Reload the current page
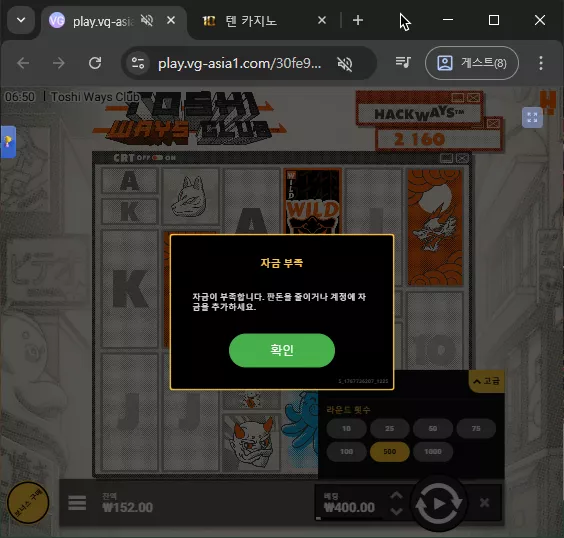 click(x=95, y=63)
